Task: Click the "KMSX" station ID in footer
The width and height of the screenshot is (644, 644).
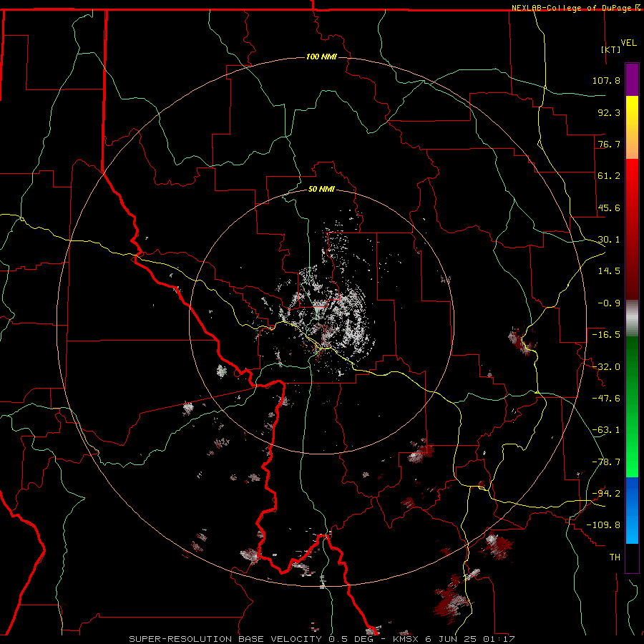Action: click(406, 639)
